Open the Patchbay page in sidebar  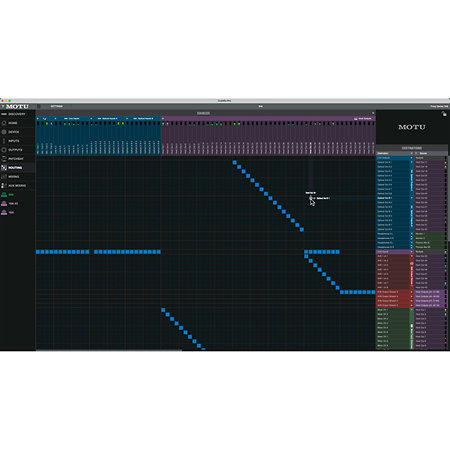point(16,159)
